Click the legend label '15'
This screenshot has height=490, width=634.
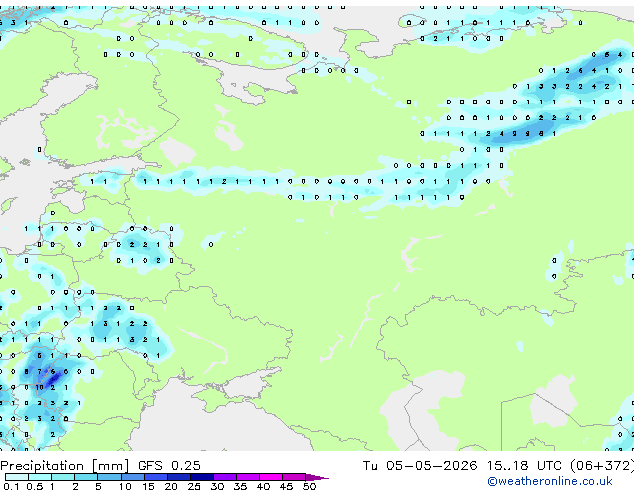148,486
